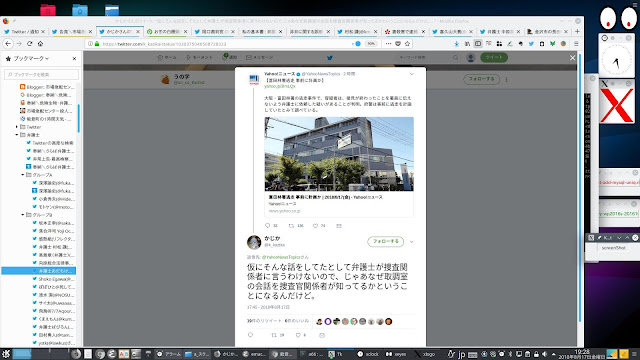This screenshot has height=360, width=640.
Task: Reload the current Twitter page
Action: click(29, 44)
